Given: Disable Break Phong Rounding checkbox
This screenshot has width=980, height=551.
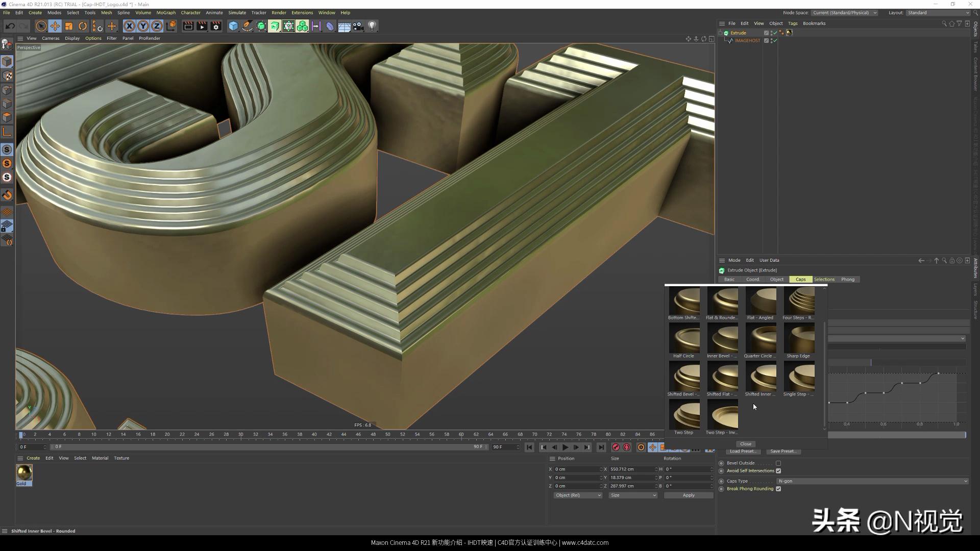Looking at the screenshot, I should [778, 489].
